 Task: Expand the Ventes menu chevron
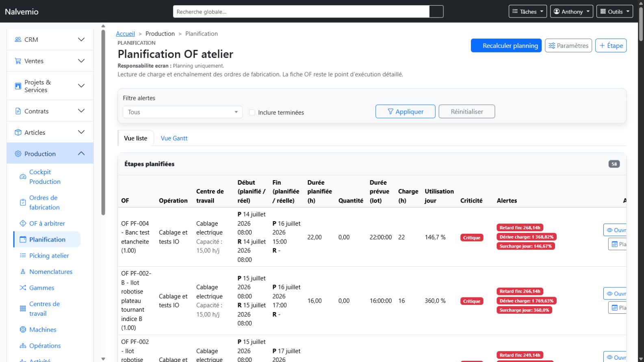click(x=81, y=61)
